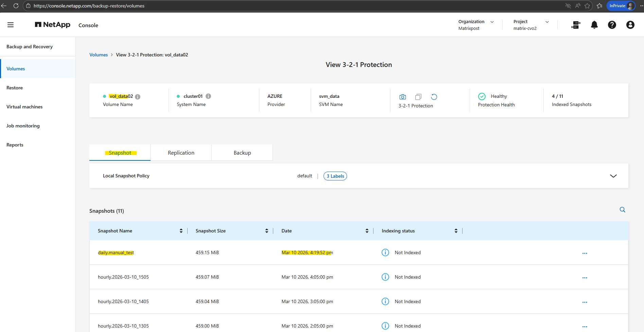Click the 3 Labels badge
Viewport: 644px width, 332px height.
point(335,176)
